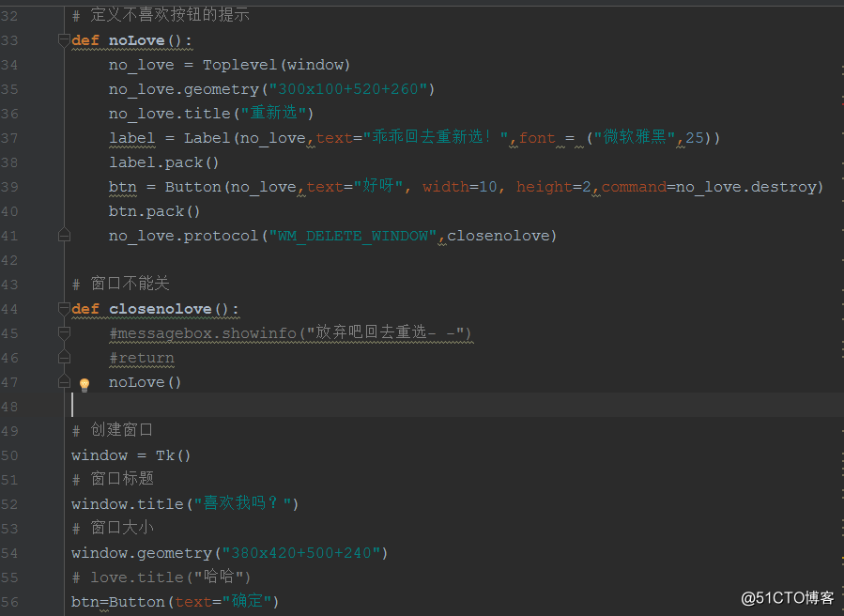Click height=2 in the Button call
The image size is (844, 616).
tap(553, 187)
